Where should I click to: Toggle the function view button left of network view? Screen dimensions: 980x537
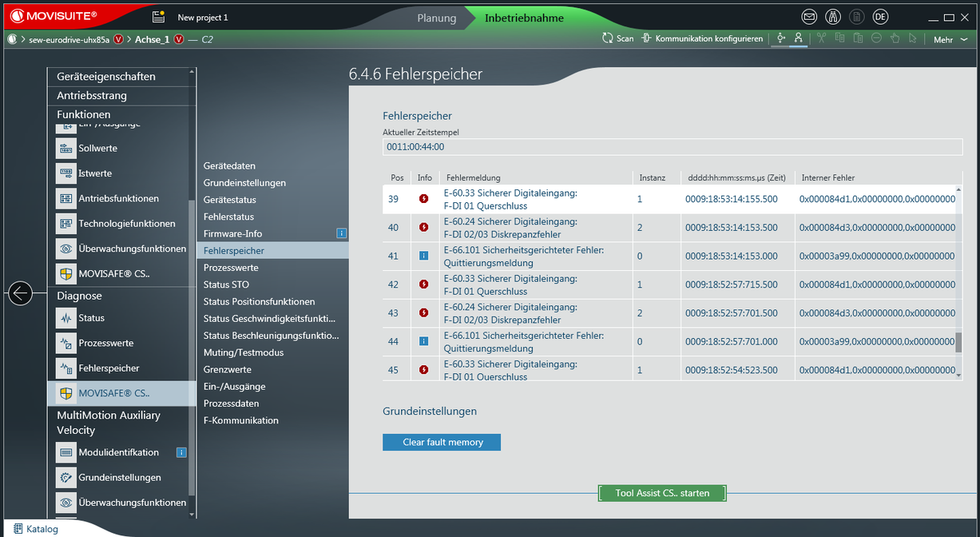[780, 38]
